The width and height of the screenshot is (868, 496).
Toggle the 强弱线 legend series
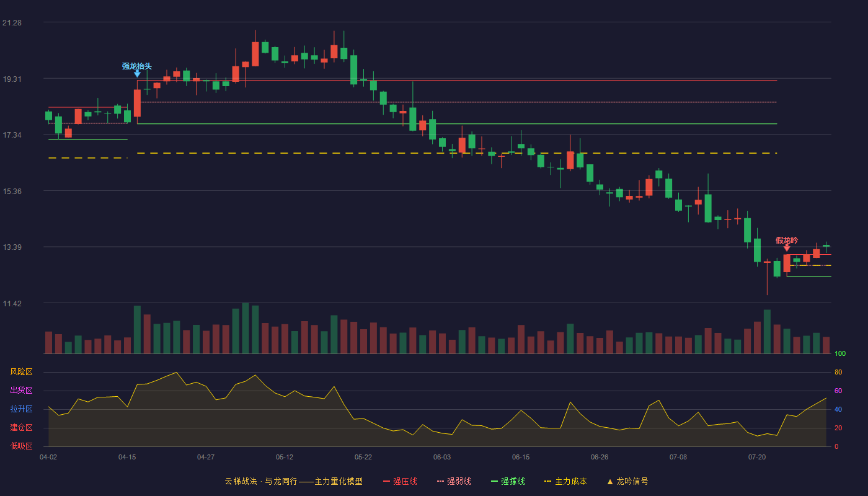click(454, 481)
